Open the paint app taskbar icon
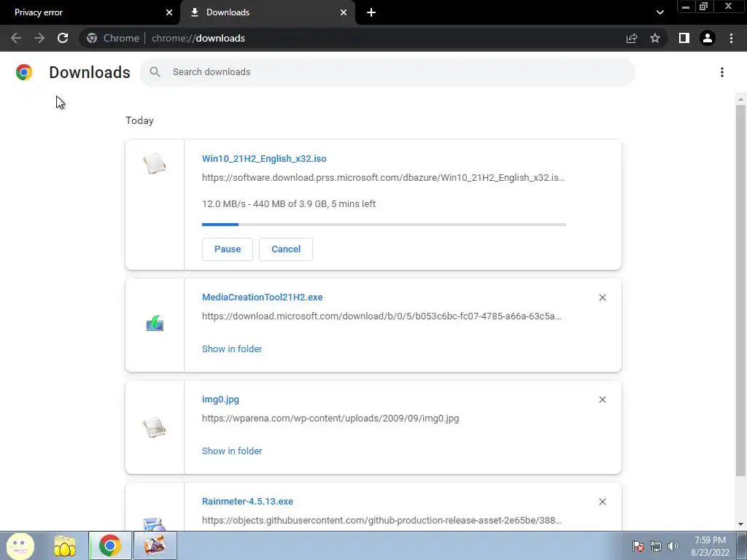Viewport: 747px width, 560px height. point(155,545)
